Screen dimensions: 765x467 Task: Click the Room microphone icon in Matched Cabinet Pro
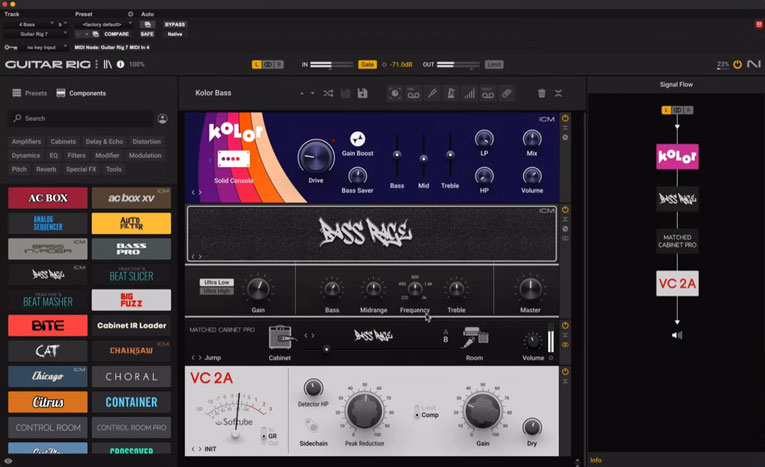coord(475,338)
